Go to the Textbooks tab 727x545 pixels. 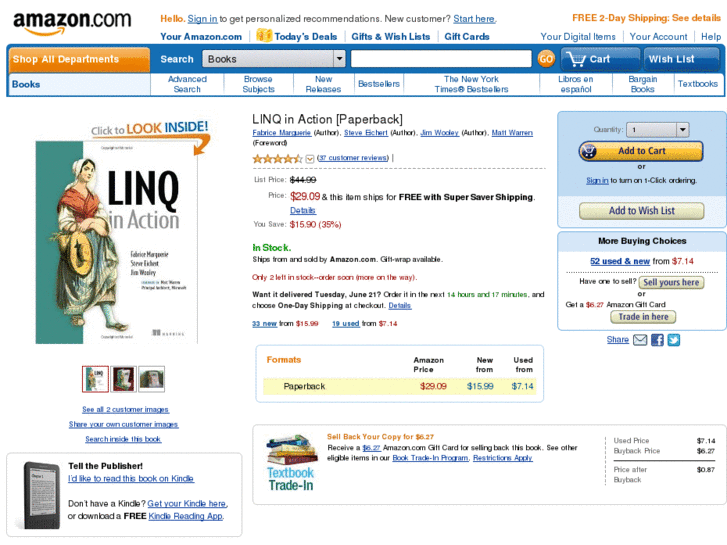coord(697,84)
